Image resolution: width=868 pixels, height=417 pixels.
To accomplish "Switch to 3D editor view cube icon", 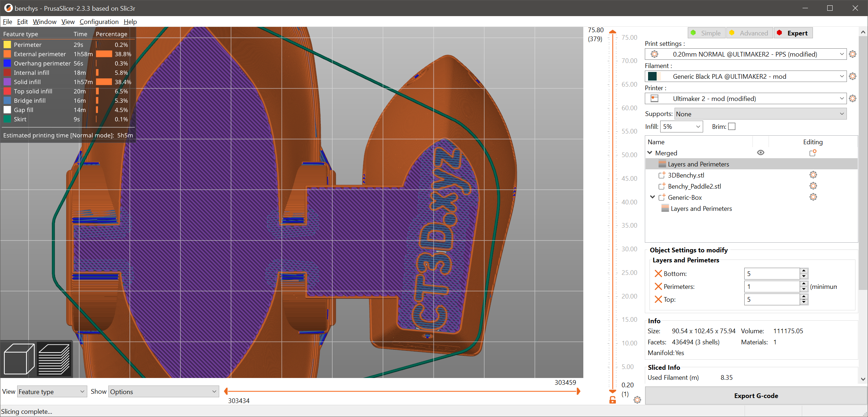I will 19,359.
